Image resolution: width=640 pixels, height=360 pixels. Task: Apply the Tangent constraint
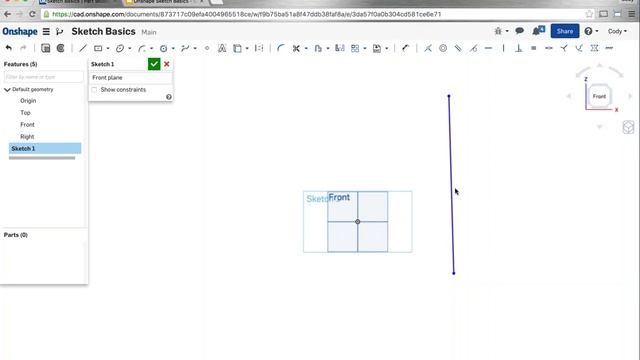(x=473, y=48)
